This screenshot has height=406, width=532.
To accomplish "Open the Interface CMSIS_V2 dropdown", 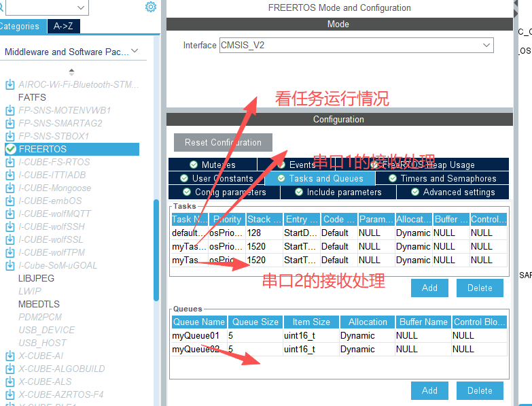I will tap(356, 45).
